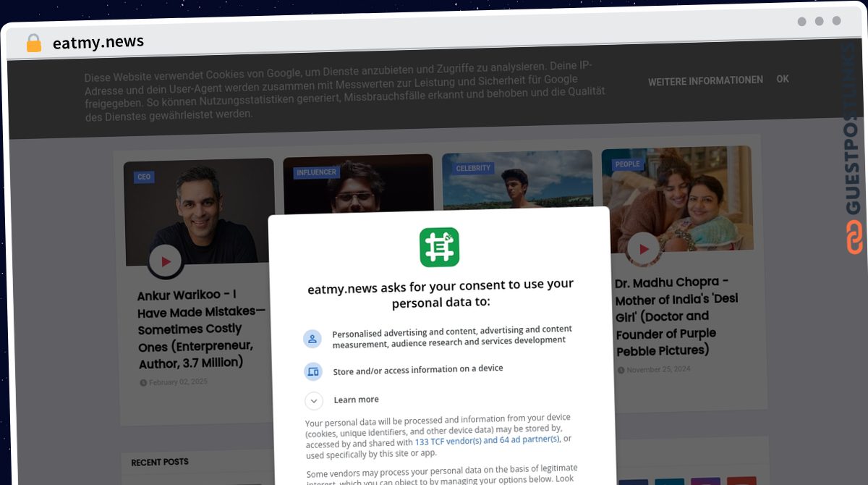This screenshot has width=868, height=485.
Task: Click the Store and/or access information text
Action: pyautogui.click(x=418, y=370)
